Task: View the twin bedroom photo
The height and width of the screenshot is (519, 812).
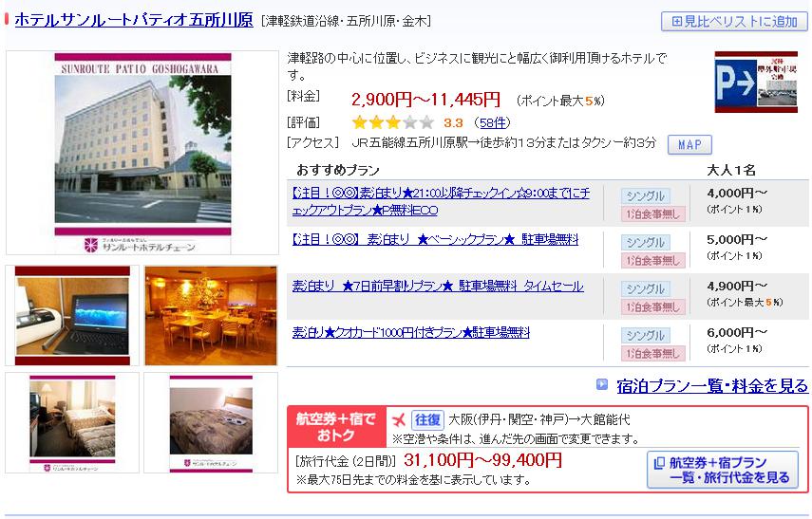Action: pos(72,423)
